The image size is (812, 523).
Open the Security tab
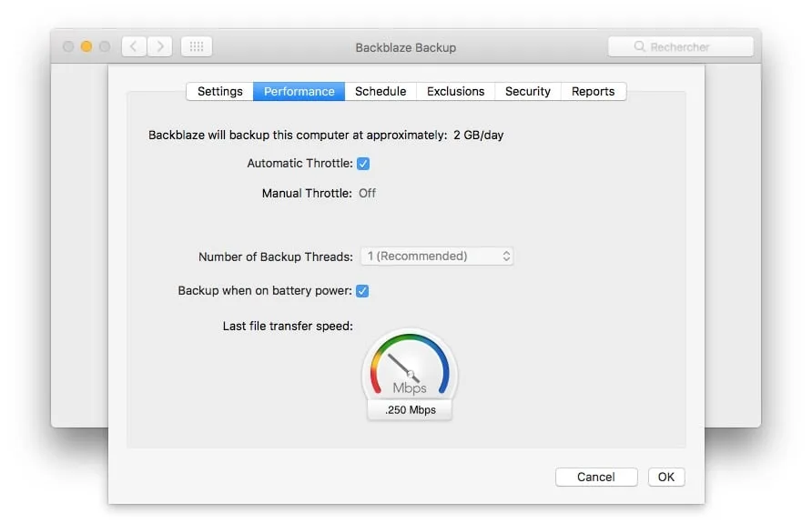tap(528, 92)
